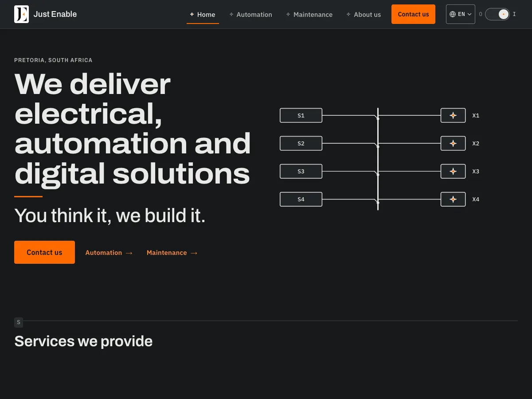This screenshot has width=532, height=399.
Task: Open the Maintenance nav item
Action: point(309,15)
